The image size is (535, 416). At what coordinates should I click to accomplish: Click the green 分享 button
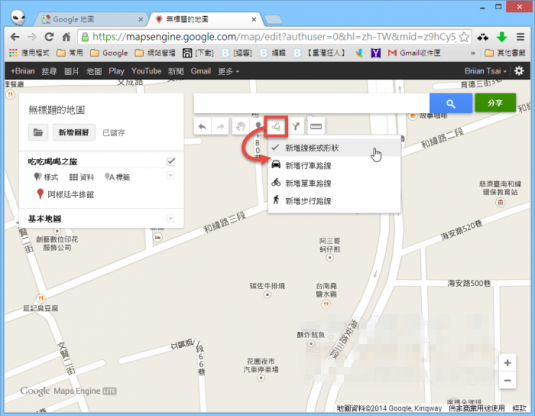(495, 103)
